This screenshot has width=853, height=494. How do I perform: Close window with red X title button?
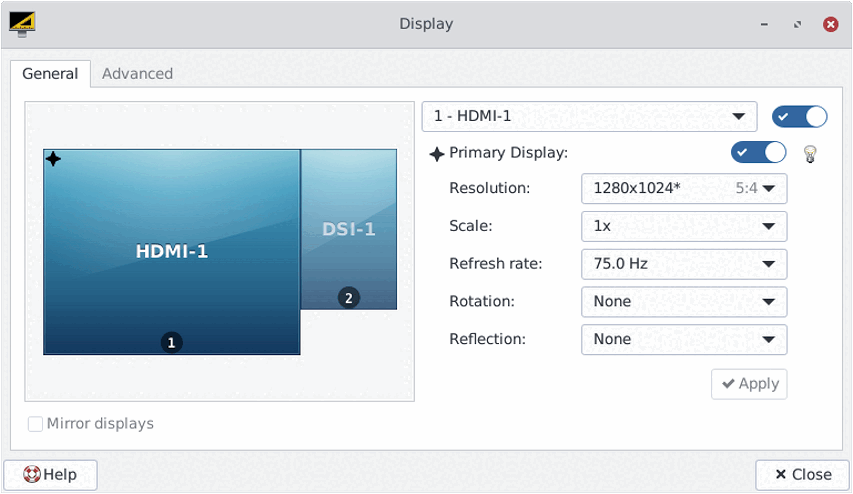pyautogui.click(x=831, y=24)
